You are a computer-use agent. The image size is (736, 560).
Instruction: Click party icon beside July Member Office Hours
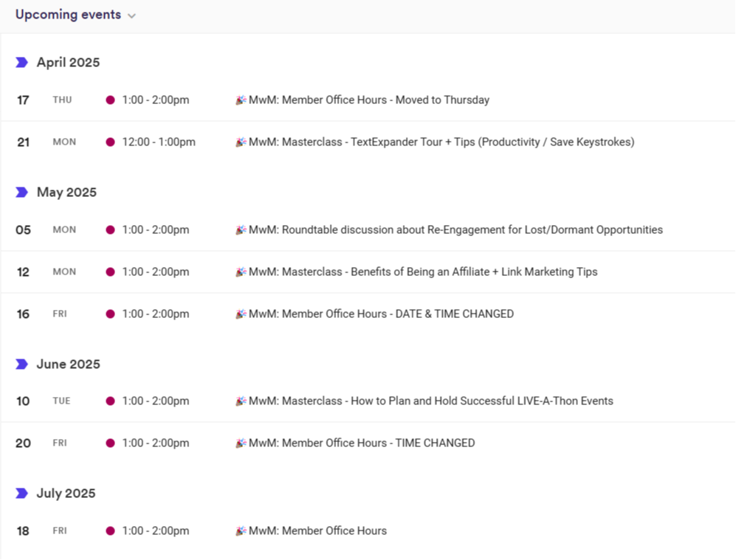[x=241, y=530]
